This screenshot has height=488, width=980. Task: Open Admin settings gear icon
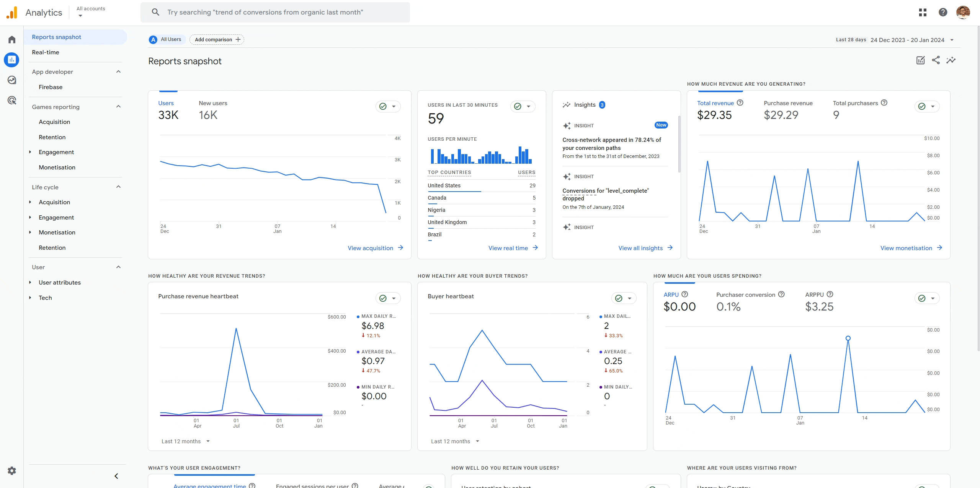point(12,471)
